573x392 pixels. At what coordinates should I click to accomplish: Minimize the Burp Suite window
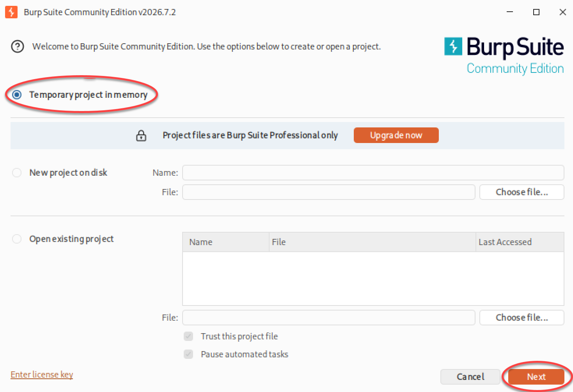point(510,12)
